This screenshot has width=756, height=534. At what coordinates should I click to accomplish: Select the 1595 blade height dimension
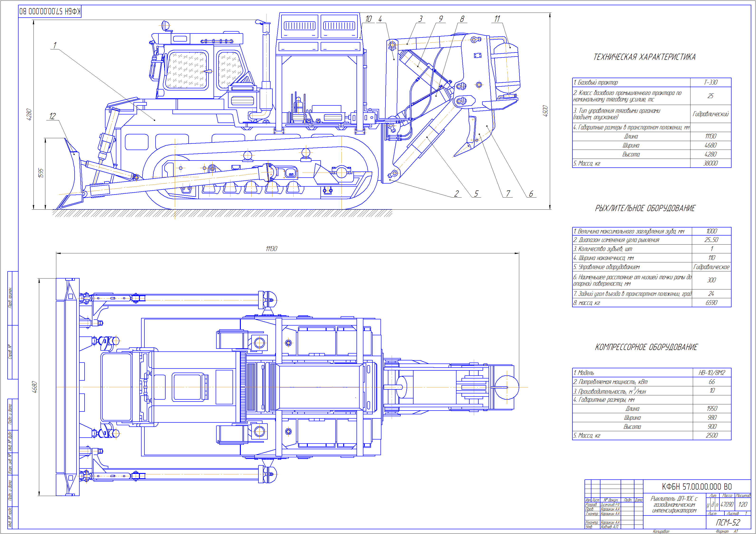(41, 173)
